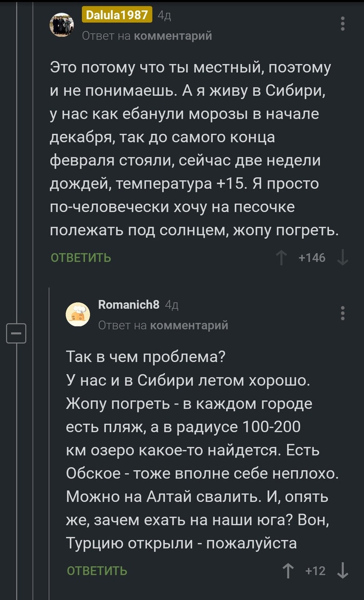The height and width of the screenshot is (600, 364).
Task: Click the 4д timestamp beside Romanich8
Action: pyautogui.click(x=172, y=305)
